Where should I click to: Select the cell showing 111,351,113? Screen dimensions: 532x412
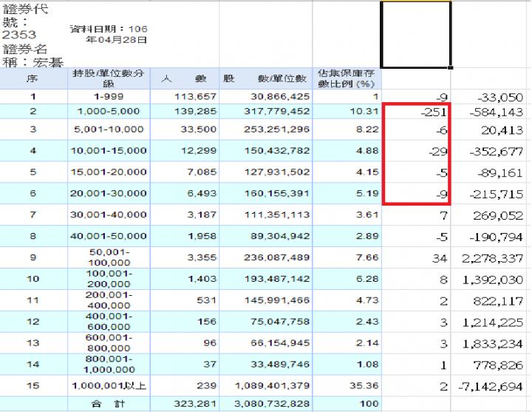266,215
